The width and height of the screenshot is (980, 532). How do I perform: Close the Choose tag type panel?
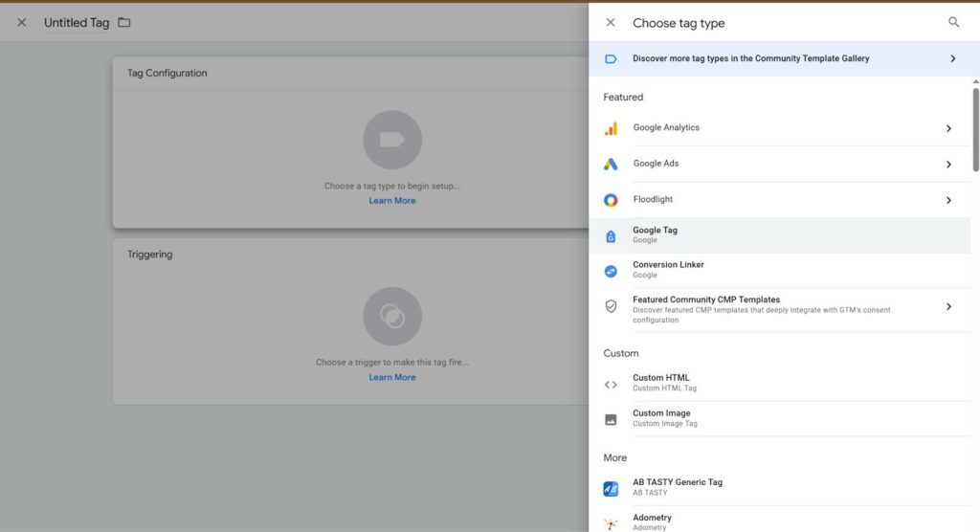click(x=611, y=23)
